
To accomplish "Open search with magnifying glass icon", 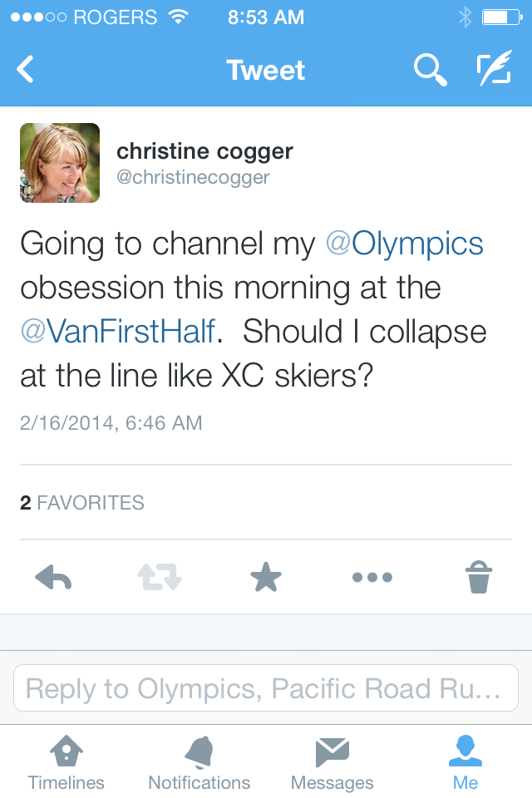I will click(430, 70).
